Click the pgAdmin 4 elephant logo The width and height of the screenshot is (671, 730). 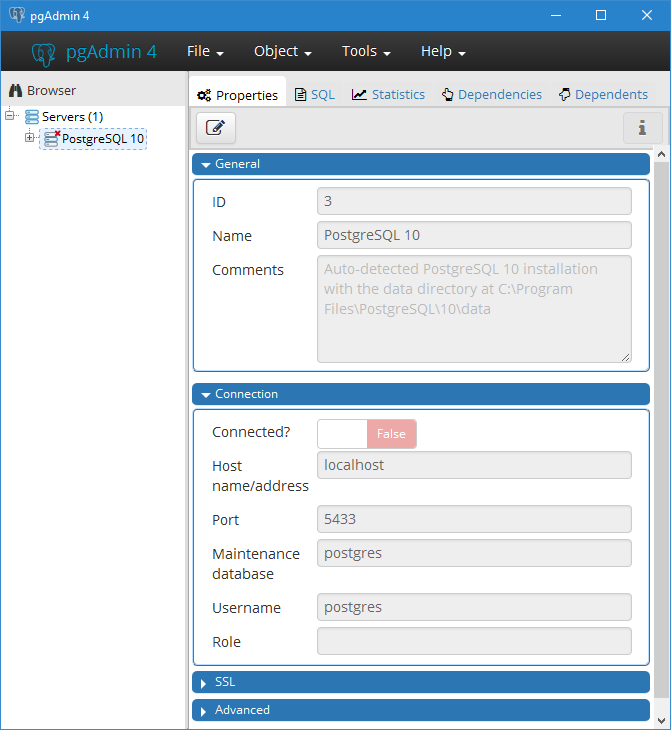tap(43, 52)
